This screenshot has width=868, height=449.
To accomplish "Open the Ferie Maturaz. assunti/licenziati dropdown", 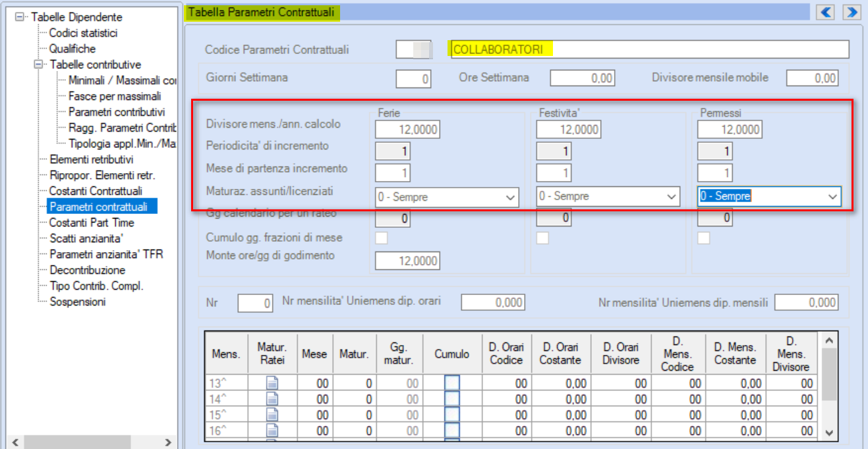I will [x=447, y=197].
